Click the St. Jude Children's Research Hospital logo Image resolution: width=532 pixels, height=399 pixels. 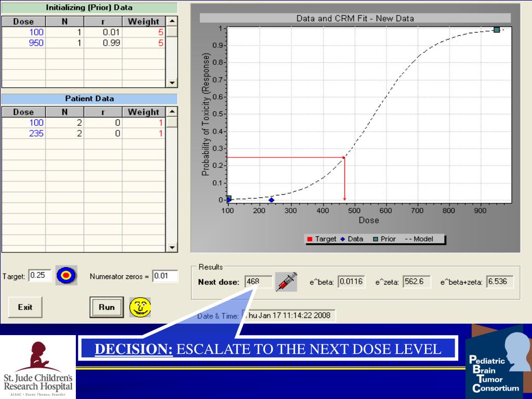tap(37, 368)
